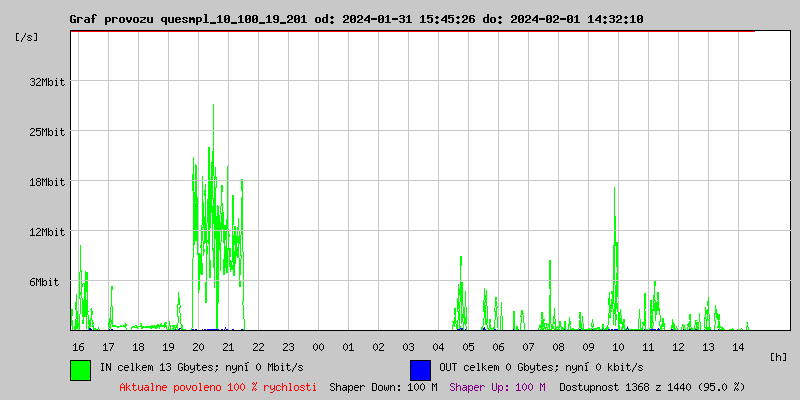Screen dimensions: 800x400
Task: Click the 18Mbit y-axis label
Action: pos(47,182)
